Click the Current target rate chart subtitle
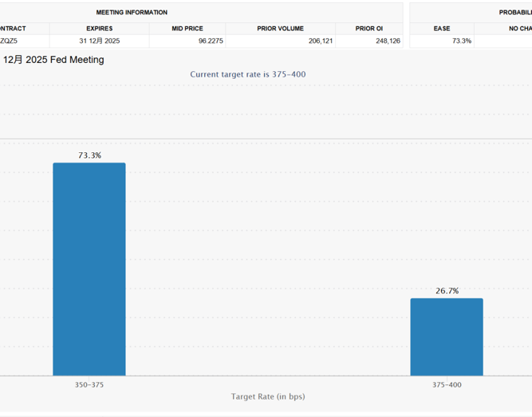Viewport: 532px width, 417px height. point(247,74)
